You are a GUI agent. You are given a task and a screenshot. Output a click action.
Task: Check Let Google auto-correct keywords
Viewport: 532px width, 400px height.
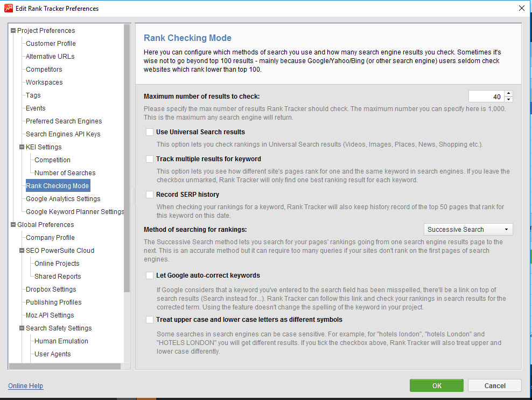pyautogui.click(x=150, y=275)
